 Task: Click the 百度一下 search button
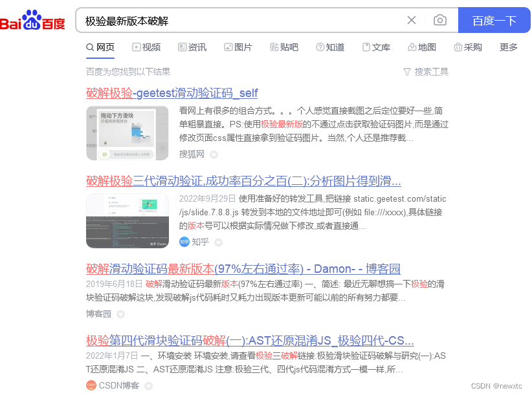pyautogui.click(x=494, y=20)
